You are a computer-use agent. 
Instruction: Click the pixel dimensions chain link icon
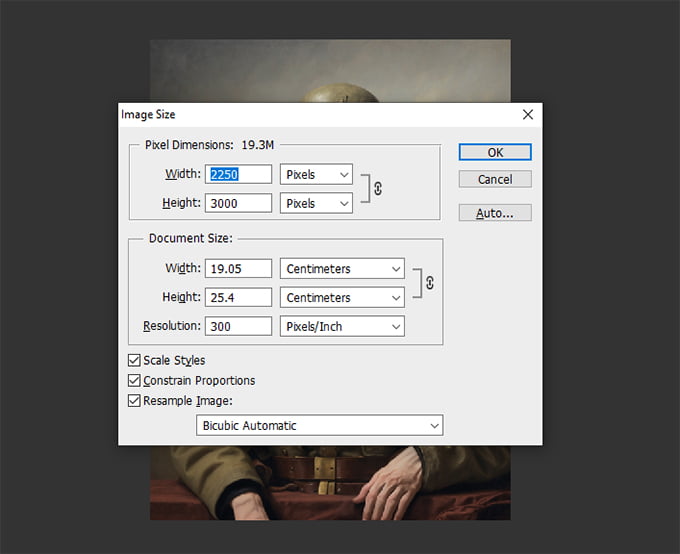click(x=378, y=189)
